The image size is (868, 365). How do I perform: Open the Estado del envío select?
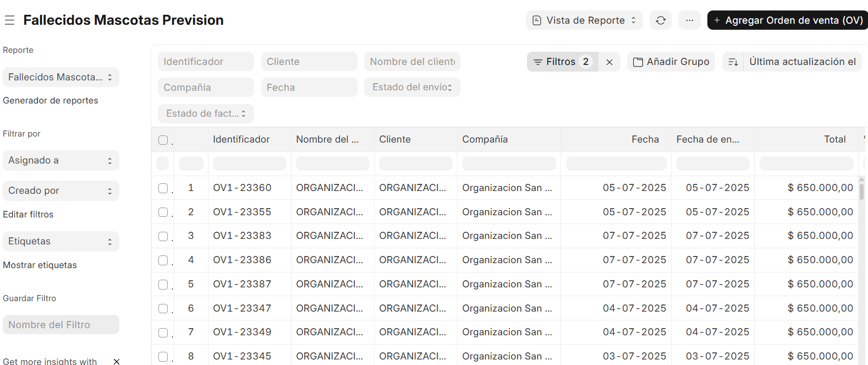[412, 87]
